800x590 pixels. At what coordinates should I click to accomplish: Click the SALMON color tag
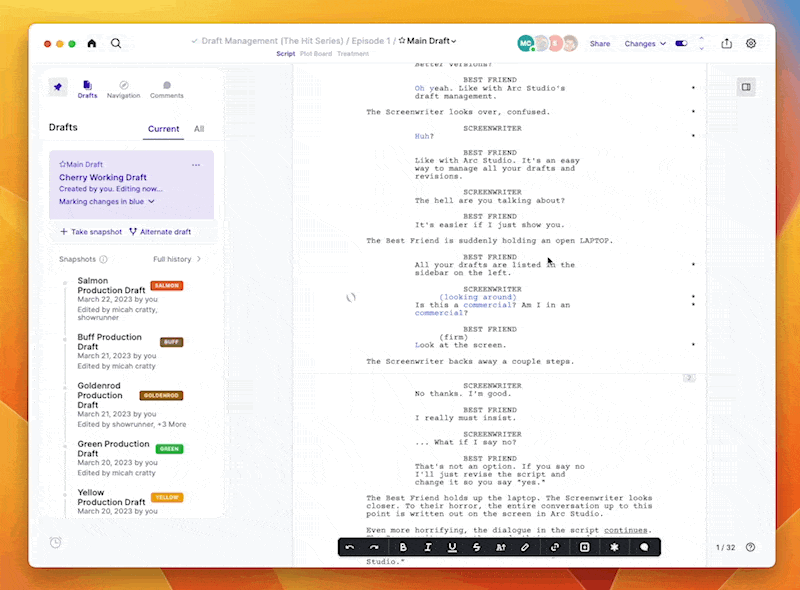[166, 286]
